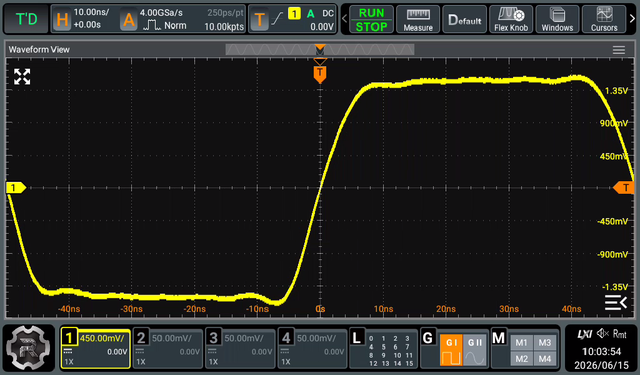
Task: Click the LXI network status icon
Action: (x=584, y=334)
